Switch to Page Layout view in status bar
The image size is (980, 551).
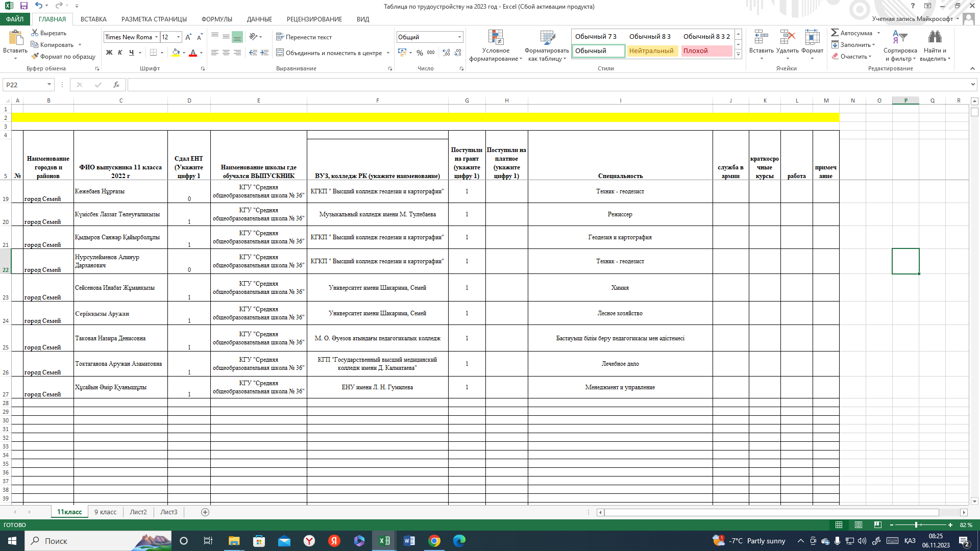859,525
